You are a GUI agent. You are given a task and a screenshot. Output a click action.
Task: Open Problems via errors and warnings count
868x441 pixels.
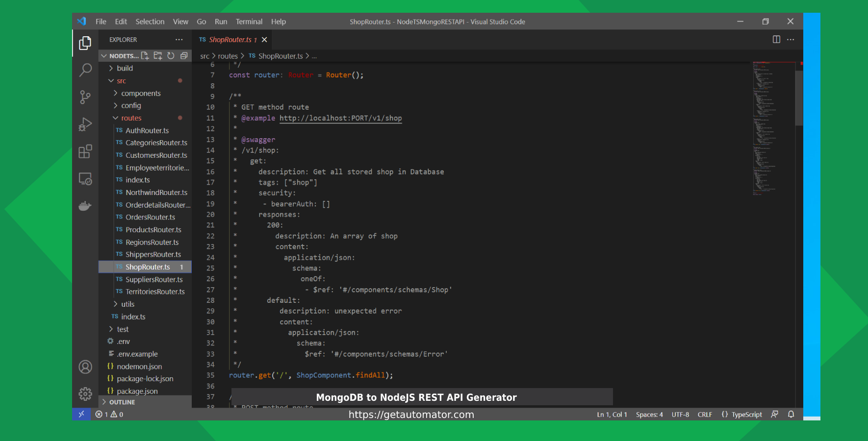tap(109, 414)
